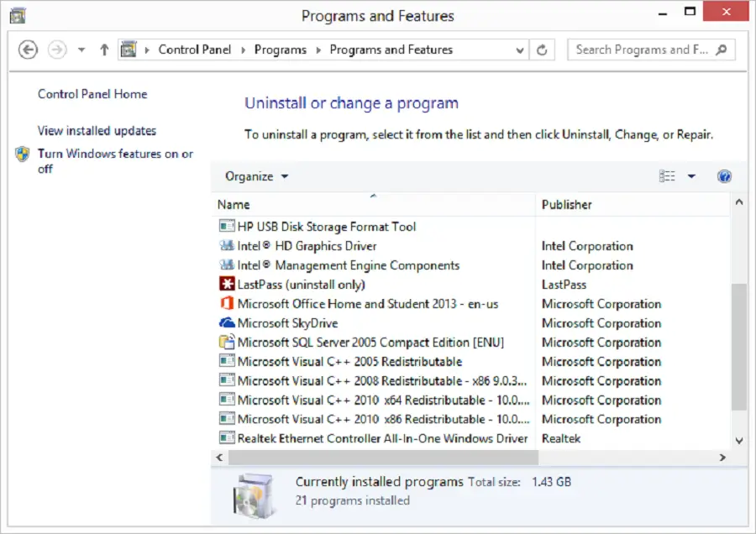Refresh the Programs and Features list
This screenshot has height=534, width=756.
pyautogui.click(x=543, y=50)
